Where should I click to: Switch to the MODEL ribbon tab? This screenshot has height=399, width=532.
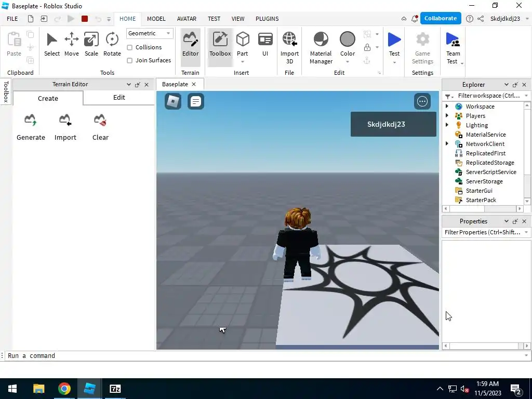click(156, 19)
